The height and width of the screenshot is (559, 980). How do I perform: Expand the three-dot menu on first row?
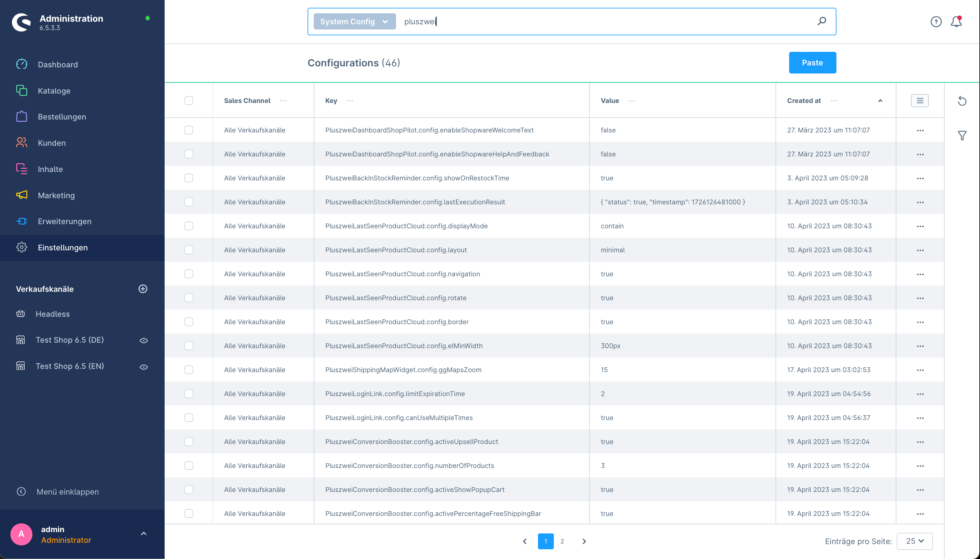[919, 130]
